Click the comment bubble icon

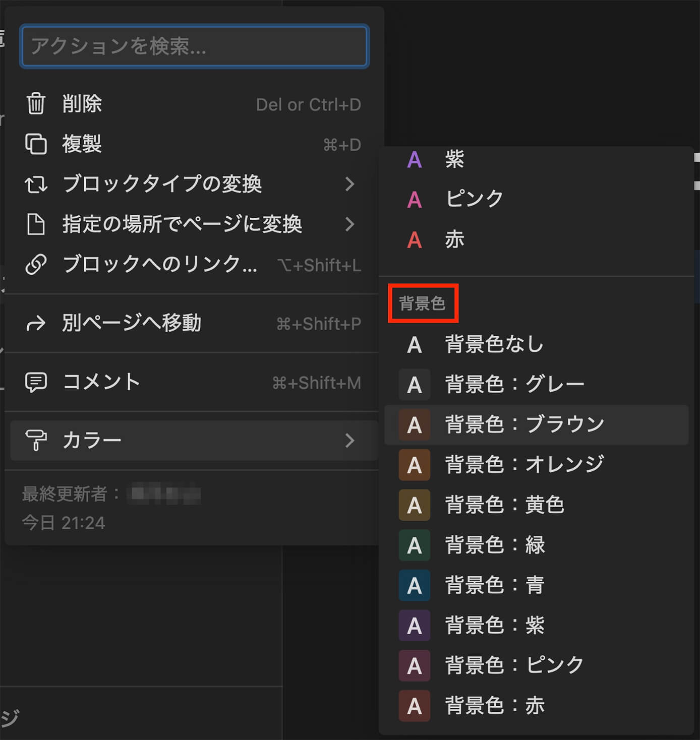pos(36,383)
